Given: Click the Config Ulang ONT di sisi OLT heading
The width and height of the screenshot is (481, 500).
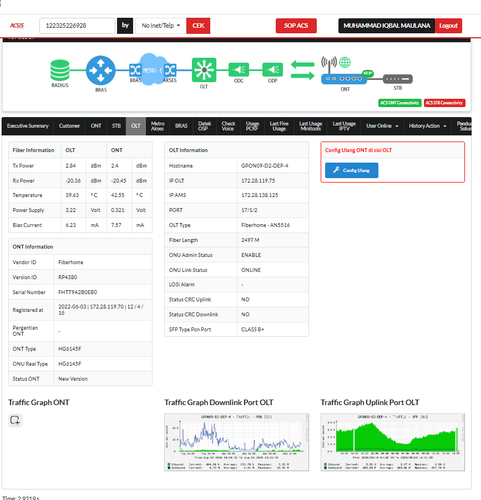Looking at the screenshot, I should pos(358,150).
